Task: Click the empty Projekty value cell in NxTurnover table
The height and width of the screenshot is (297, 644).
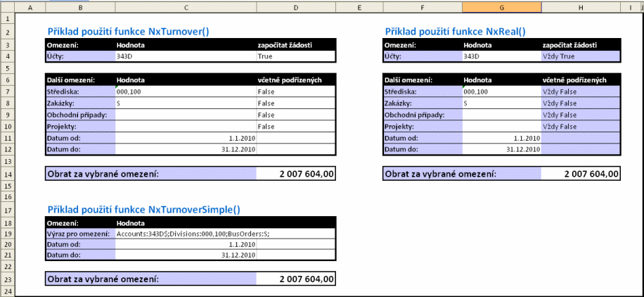Action: [x=185, y=126]
